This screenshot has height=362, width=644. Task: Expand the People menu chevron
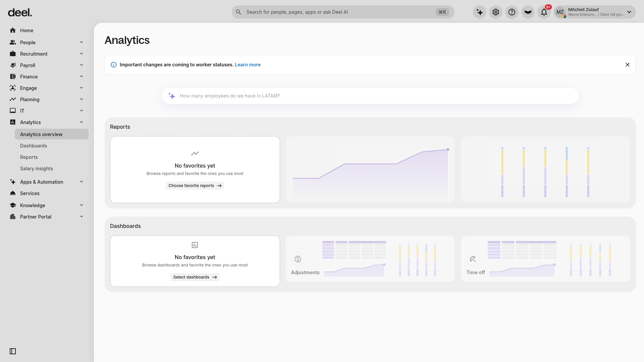[x=82, y=42]
